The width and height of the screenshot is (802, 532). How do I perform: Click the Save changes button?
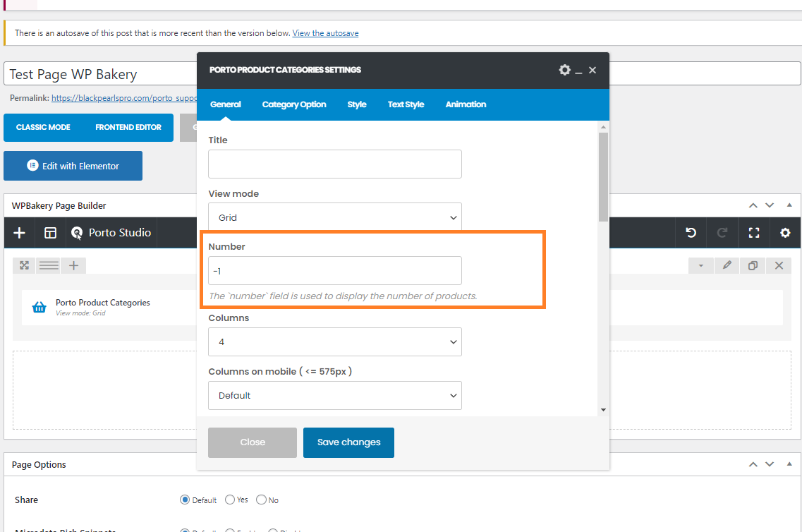click(349, 442)
